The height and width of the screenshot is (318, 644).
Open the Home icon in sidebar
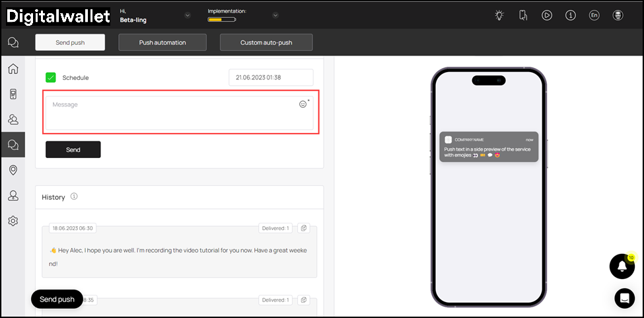[13, 69]
